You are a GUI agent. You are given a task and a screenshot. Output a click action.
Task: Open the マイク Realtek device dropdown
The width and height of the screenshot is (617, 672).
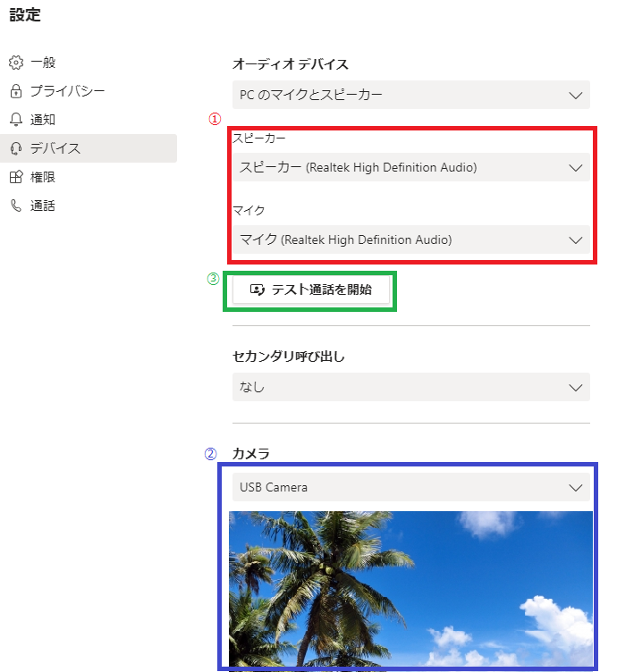coord(411,239)
